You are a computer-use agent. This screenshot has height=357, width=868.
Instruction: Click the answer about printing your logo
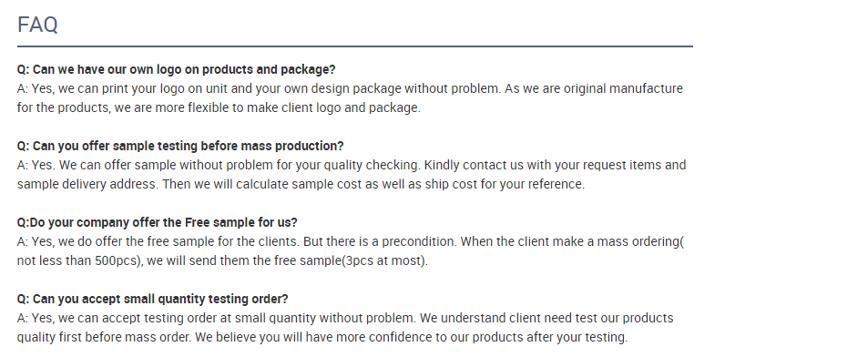click(x=350, y=98)
